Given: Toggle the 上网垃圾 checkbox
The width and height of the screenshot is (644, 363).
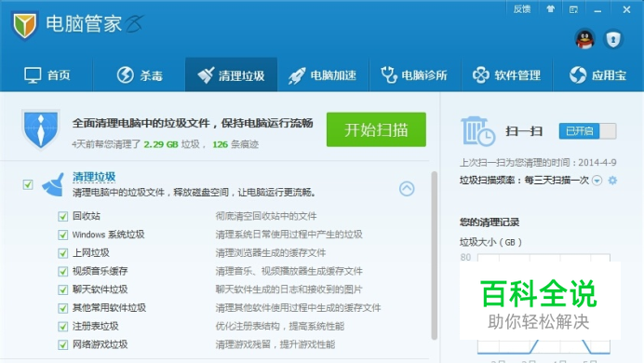Looking at the screenshot, I should pyautogui.click(x=63, y=253).
